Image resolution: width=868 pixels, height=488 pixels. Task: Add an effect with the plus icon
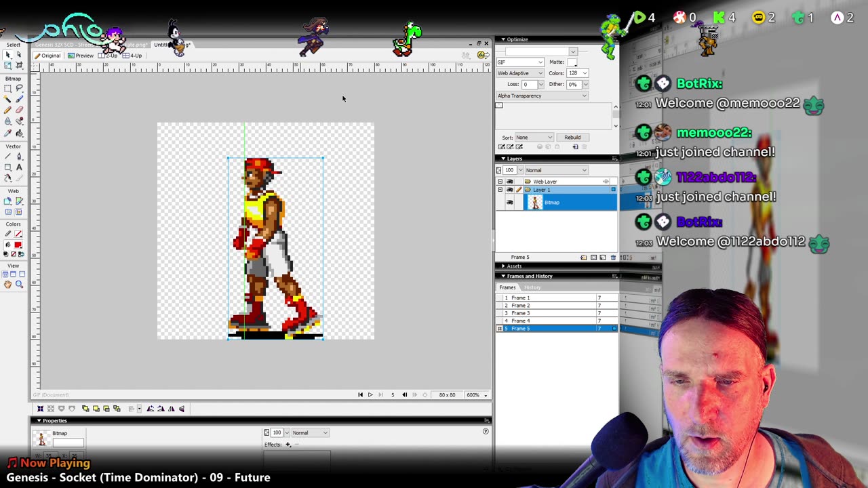coord(288,445)
